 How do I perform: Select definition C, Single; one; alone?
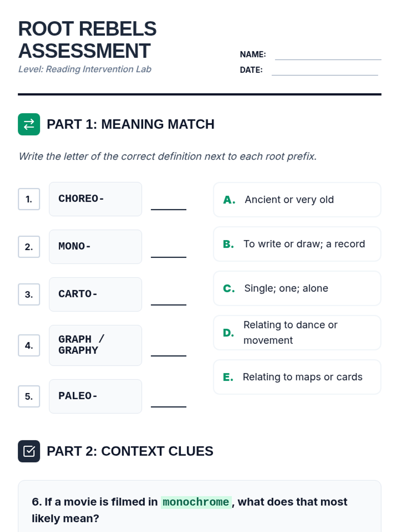point(297,288)
